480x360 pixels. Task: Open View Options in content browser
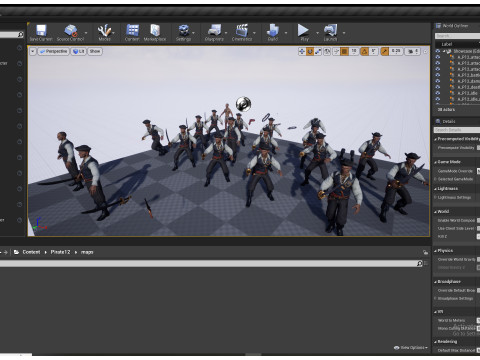click(410, 348)
